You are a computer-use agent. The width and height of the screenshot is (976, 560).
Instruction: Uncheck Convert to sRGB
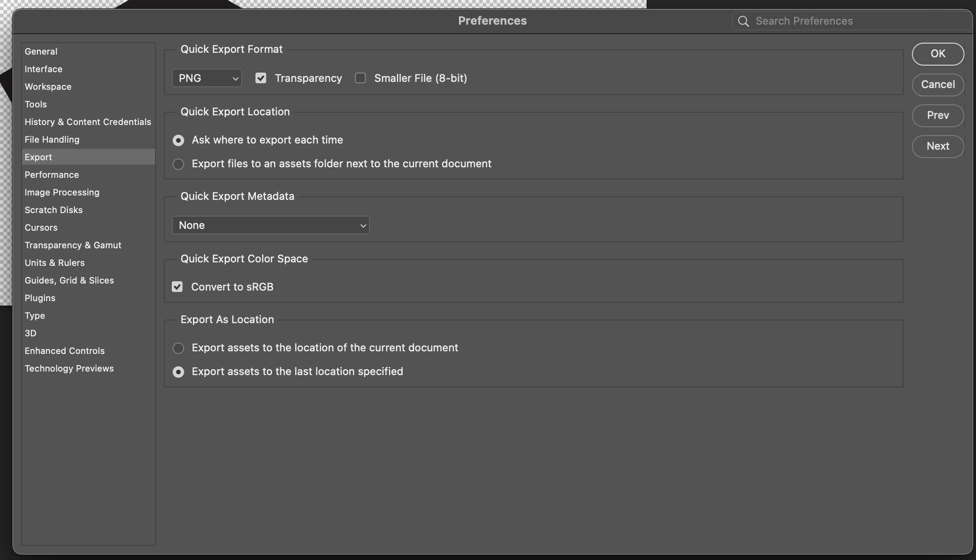pos(177,287)
